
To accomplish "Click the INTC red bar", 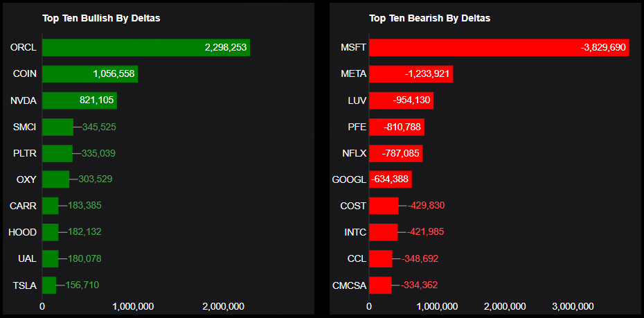I will click(384, 232).
